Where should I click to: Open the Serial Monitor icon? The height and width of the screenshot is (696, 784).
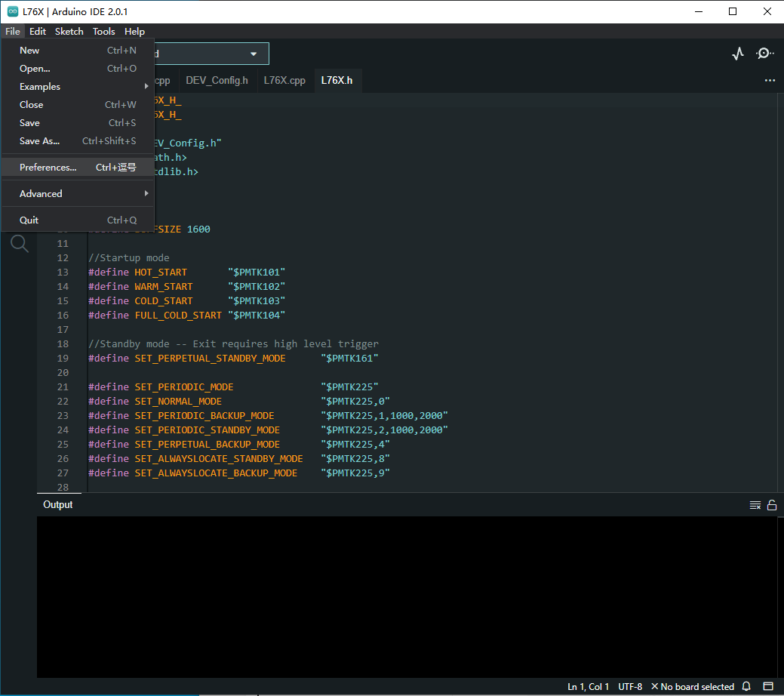764,54
